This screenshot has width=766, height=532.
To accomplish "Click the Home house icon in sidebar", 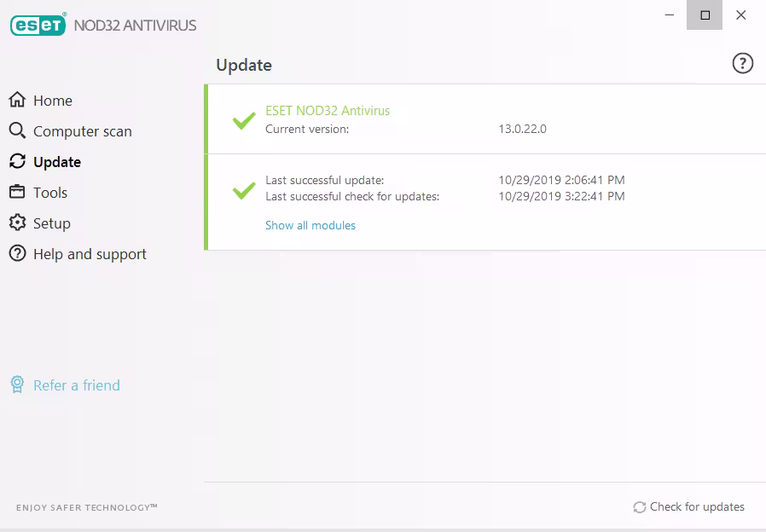I will [x=17, y=101].
